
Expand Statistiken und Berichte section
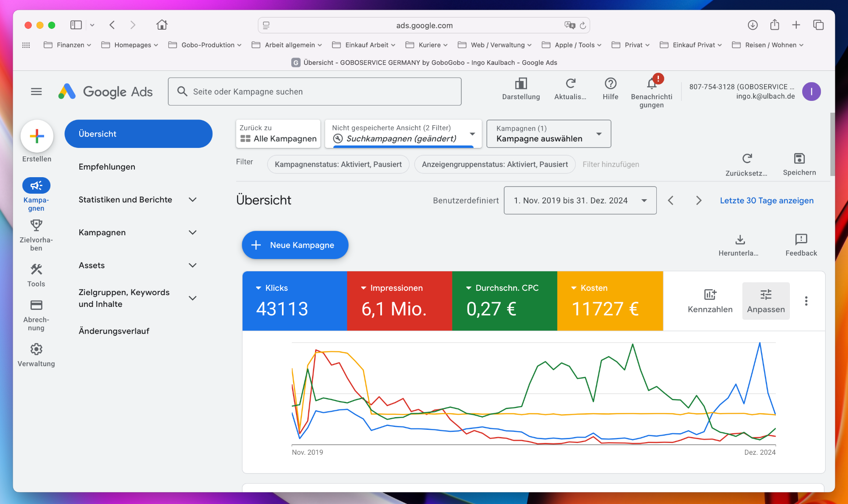click(192, 200)
